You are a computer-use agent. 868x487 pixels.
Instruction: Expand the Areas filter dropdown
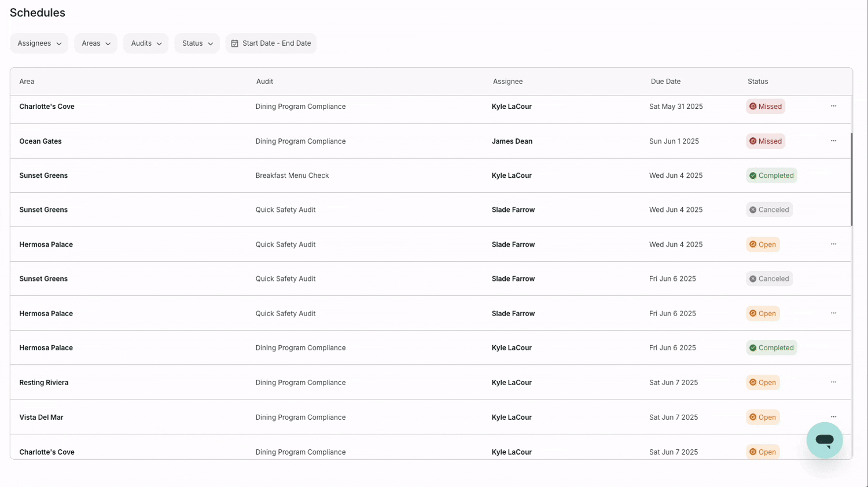[x=95, y=43]
